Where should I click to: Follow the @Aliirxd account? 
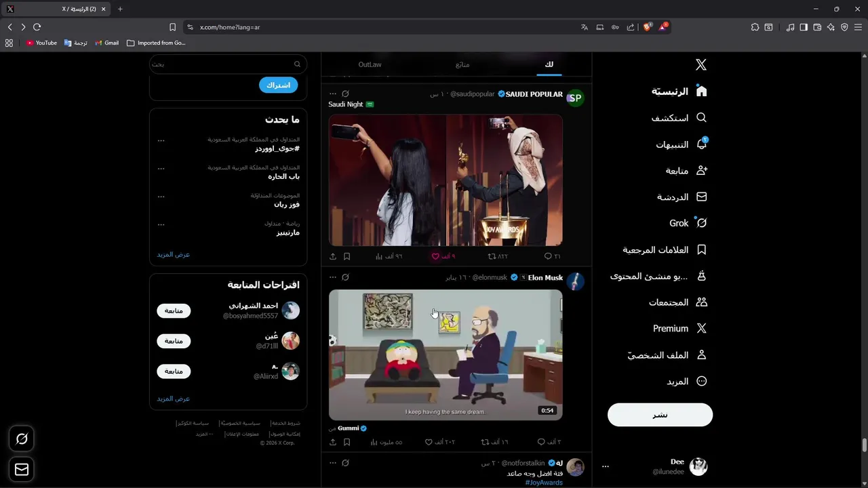click(174, 371)
